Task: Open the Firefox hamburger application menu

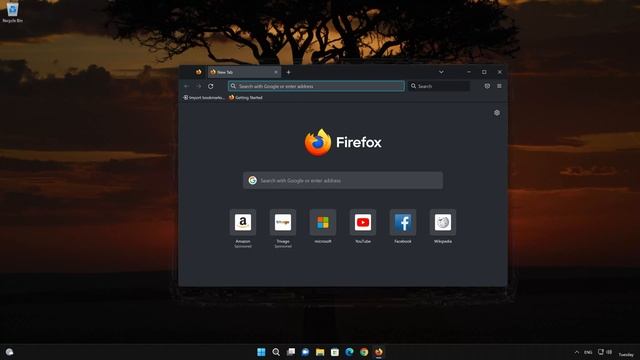Action: tap(499, 86)
